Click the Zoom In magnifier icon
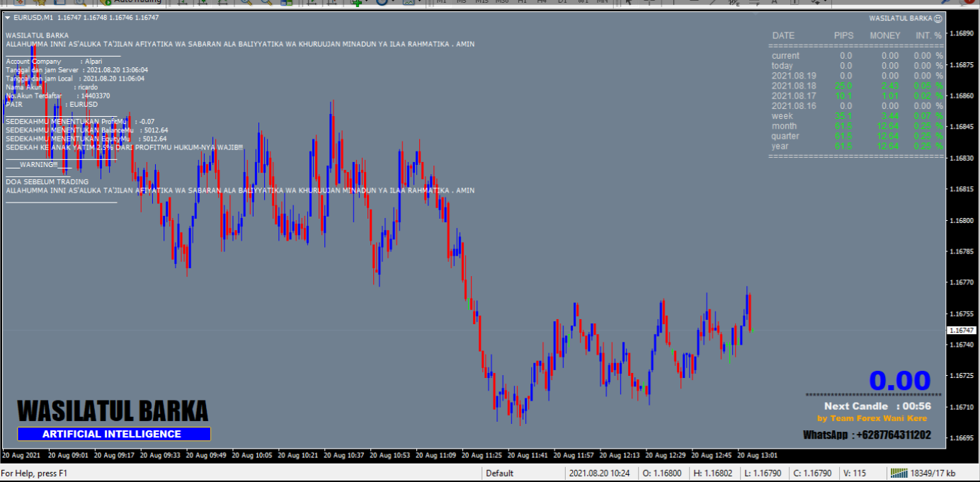980x482 pixels. (x=246, y=2)
